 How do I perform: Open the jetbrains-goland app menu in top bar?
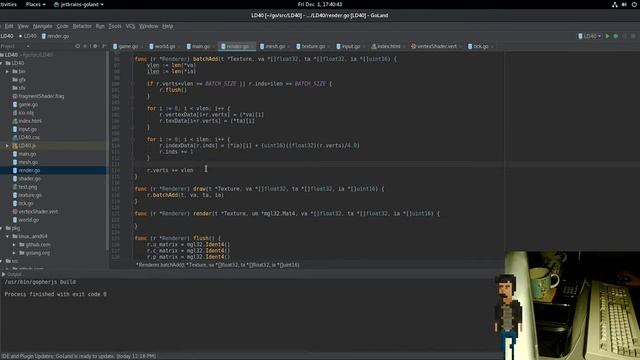click(x=78, y=4)
